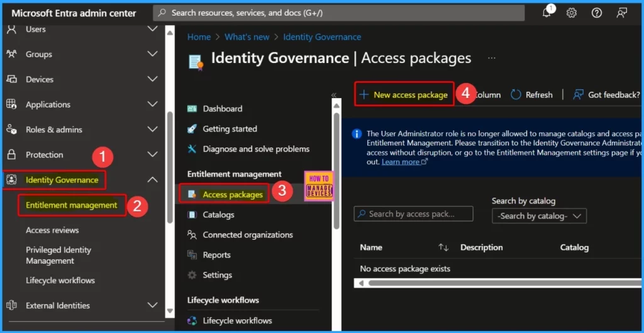Click the Search by access package field
This screenshot has height=333, width=644.
pos(414,214)
